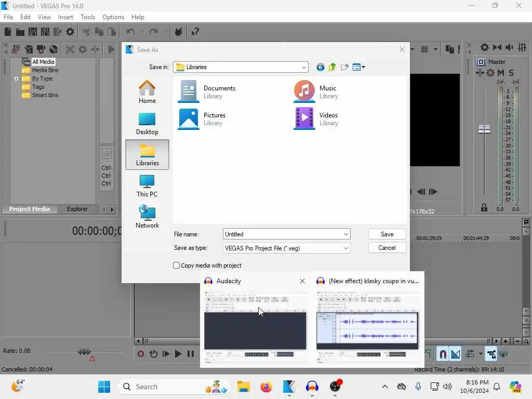Expand the By Type tree node
Screen dimensions: 532x399
(x=16, y=78)
